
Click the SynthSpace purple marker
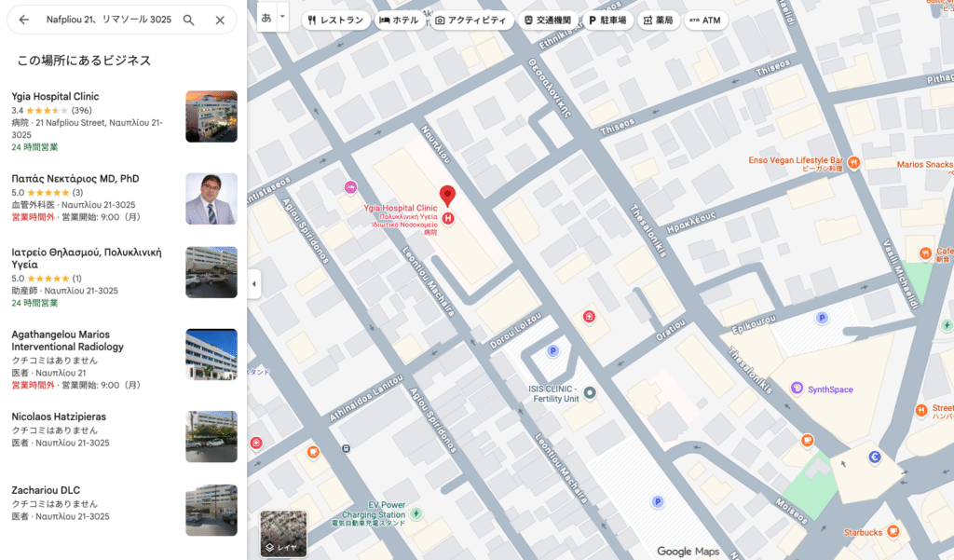(x=797, y=388)
